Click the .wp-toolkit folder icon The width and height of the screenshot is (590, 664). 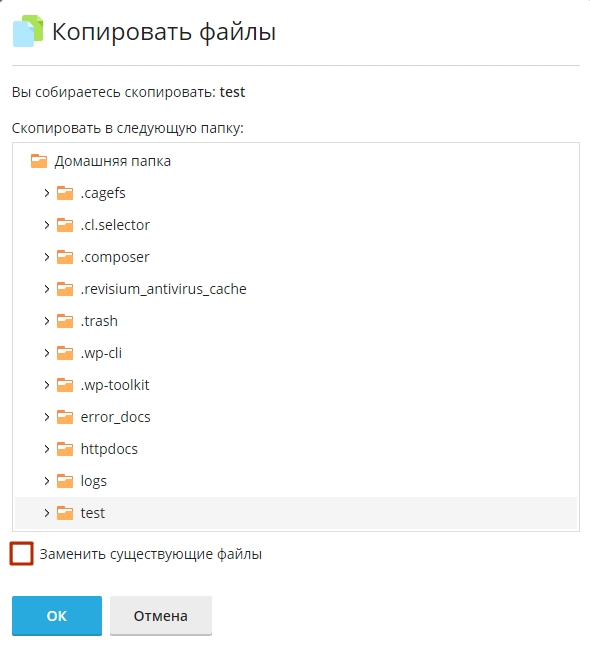coord(65,385)
